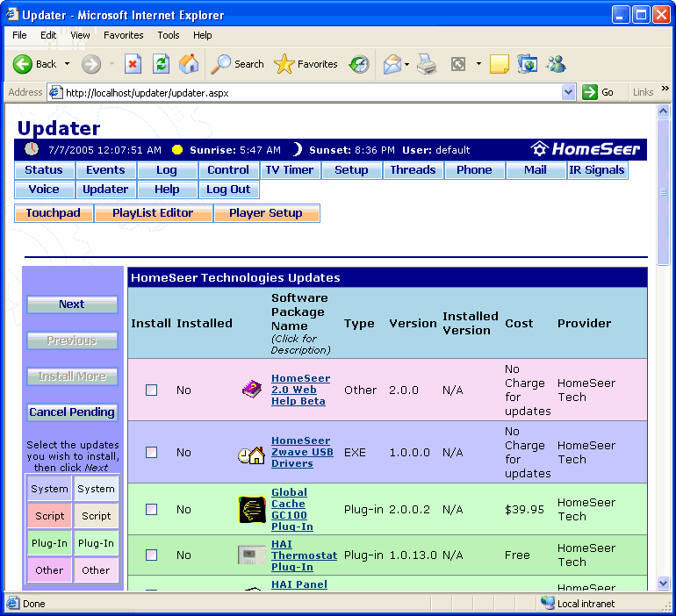Screen dimensions: 676x616
Task: Open the Events tab
Action: [105, 170]
